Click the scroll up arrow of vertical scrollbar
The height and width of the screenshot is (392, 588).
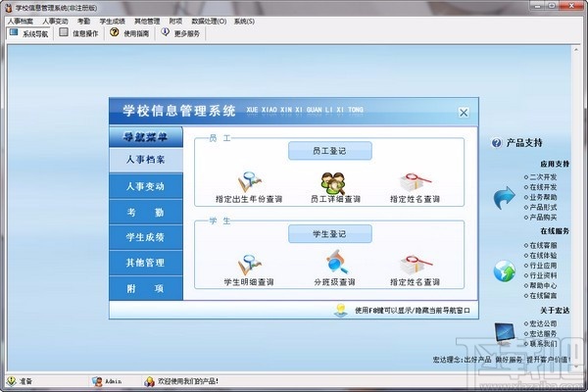tap(576, 50)
